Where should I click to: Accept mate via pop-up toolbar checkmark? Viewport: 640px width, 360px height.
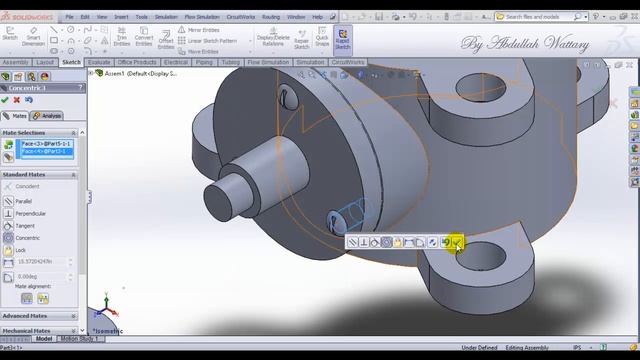point(457,242)
